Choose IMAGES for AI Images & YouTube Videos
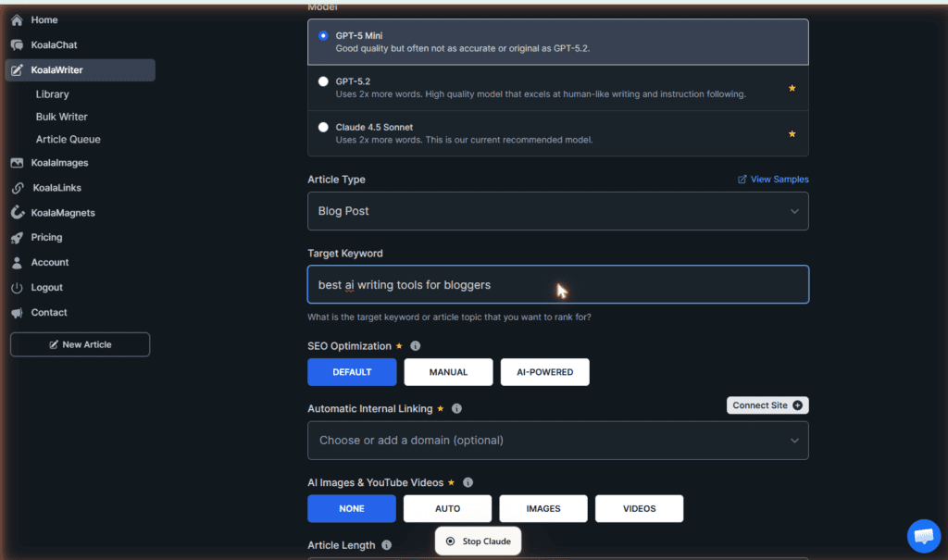 [x=543, y=508]
